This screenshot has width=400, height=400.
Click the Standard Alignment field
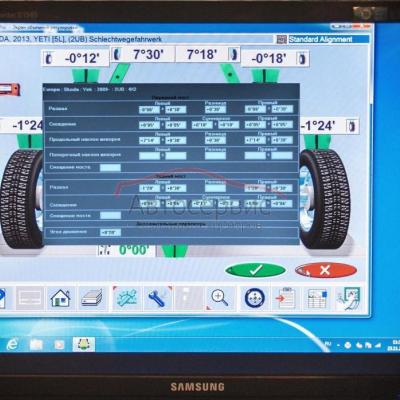[329, 39]
